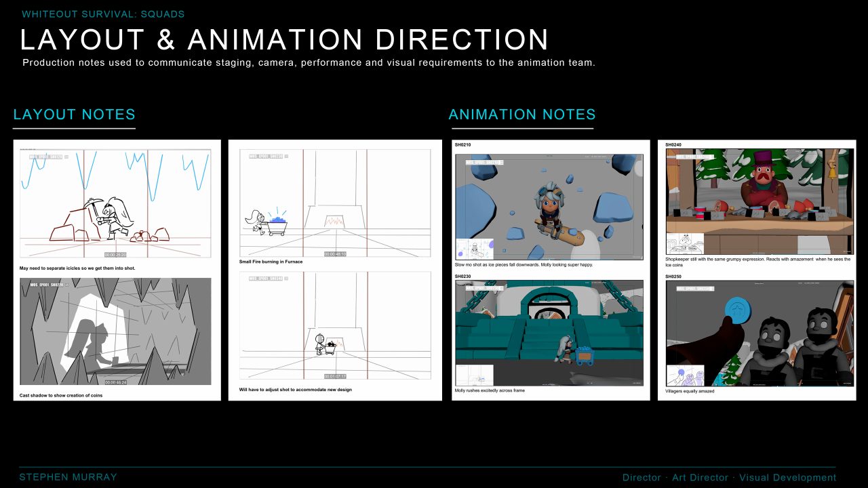Viewport: 868px width, 488px height.
Task: Open the SH0210 render of Molly among ice
Action: pos(549,207)
